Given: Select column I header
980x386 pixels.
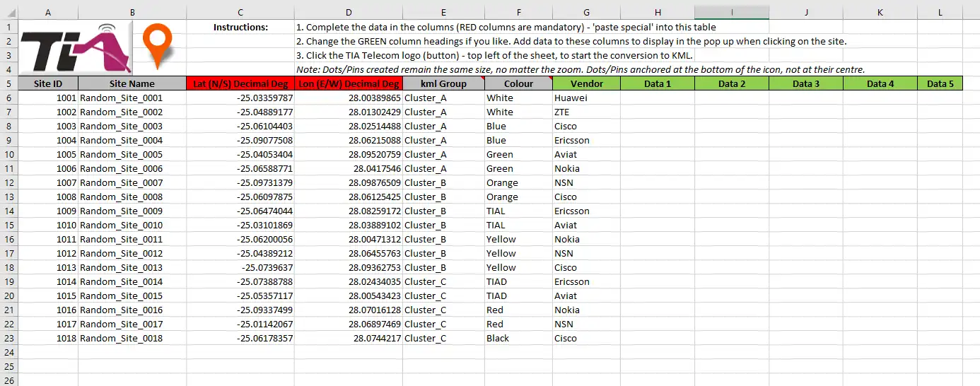Looking at the screenshot, I should [732, 13].
